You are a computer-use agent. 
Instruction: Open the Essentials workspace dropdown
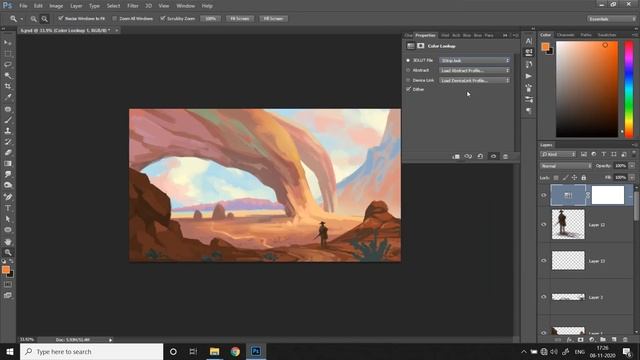tap(611, 19)
